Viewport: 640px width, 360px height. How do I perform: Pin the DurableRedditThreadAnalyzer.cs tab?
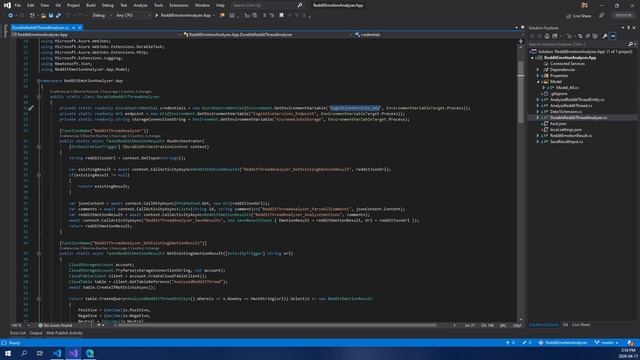(x=73, y=28)
